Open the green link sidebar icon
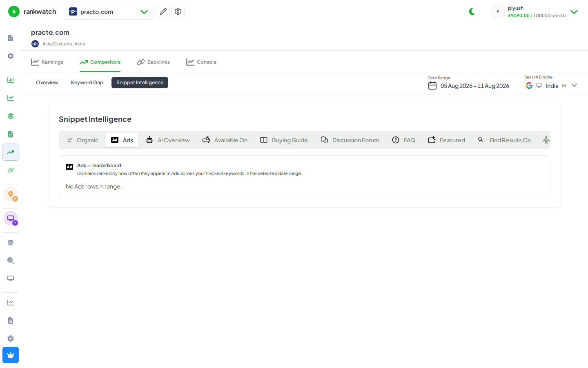The width and height of the screenshot is (588, 368). [11, 170]
